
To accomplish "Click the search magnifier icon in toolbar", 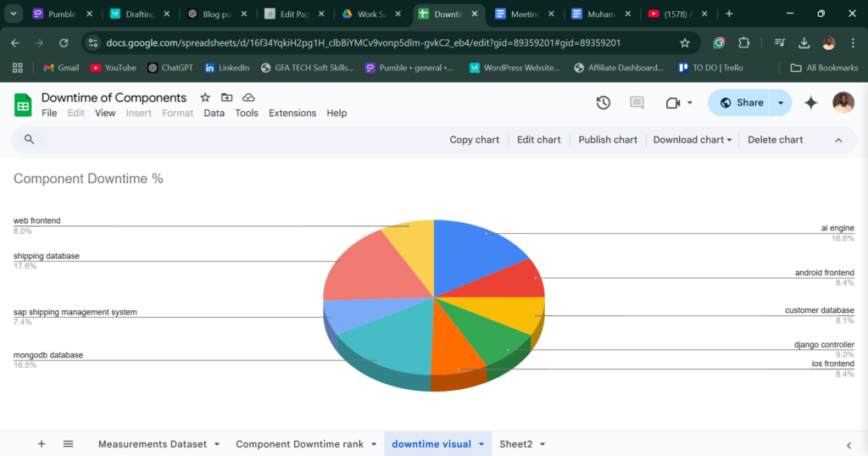I will point(29,140).
